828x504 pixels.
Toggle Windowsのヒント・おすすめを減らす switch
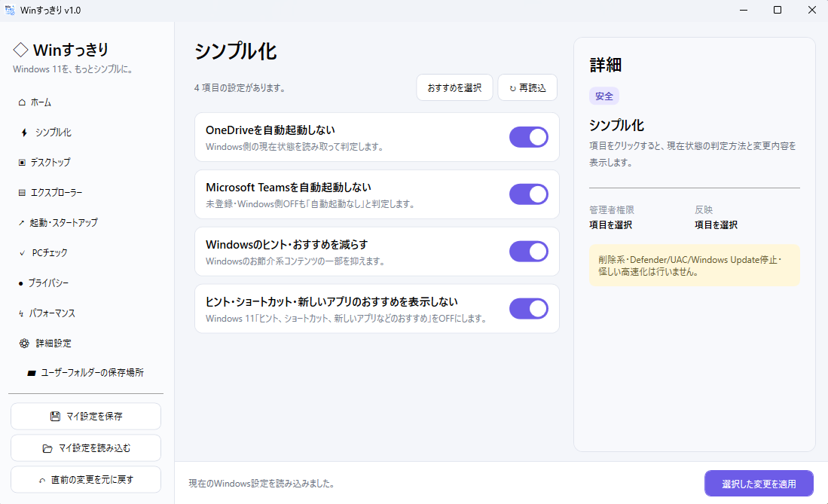click(529, 252)
